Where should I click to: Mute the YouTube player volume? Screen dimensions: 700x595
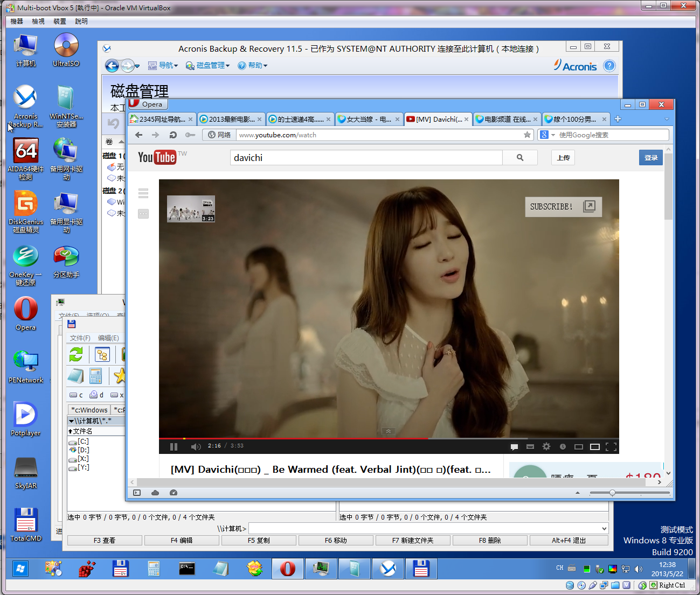tap(196, 446)
